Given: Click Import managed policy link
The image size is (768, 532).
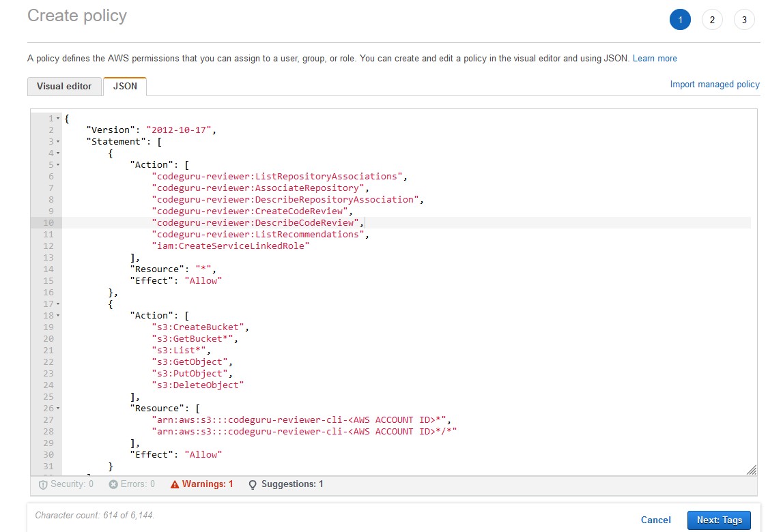Looking at the screenshot, I should pyautogui.click(x=715, y=84).
